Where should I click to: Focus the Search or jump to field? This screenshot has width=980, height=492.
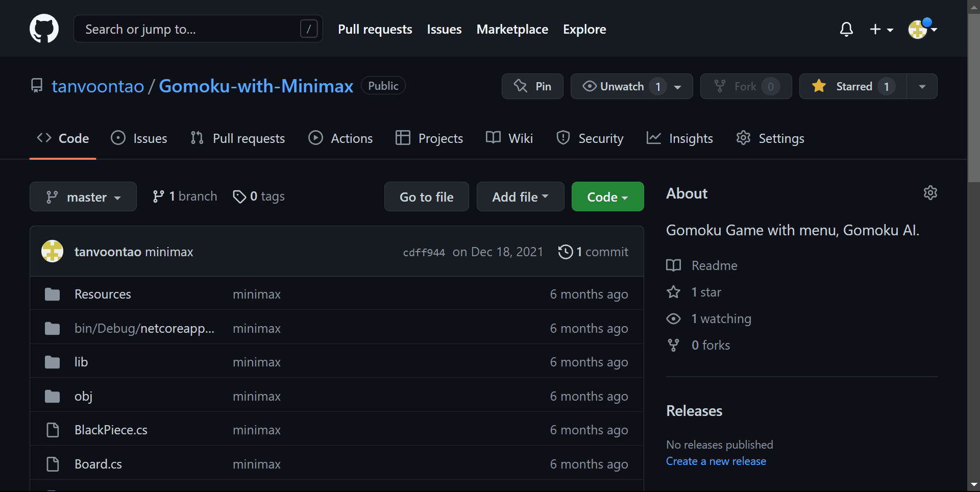pyautogui.click(x=198, y=29)
